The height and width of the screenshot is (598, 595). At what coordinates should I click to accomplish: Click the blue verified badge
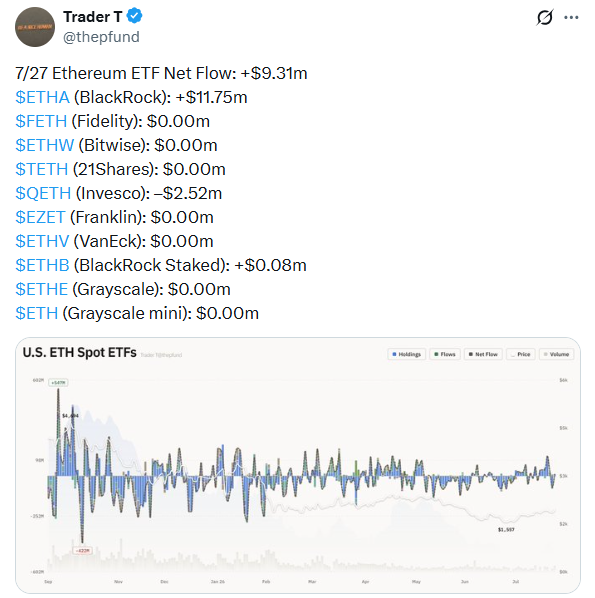(x=134, y=16)
